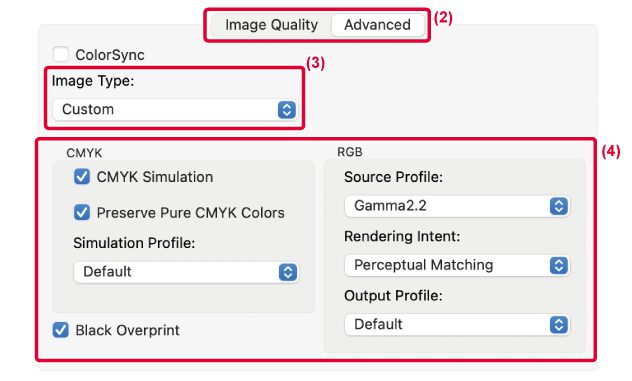Open the Rendering Intent Perceptual Matching dropdown

457,265
